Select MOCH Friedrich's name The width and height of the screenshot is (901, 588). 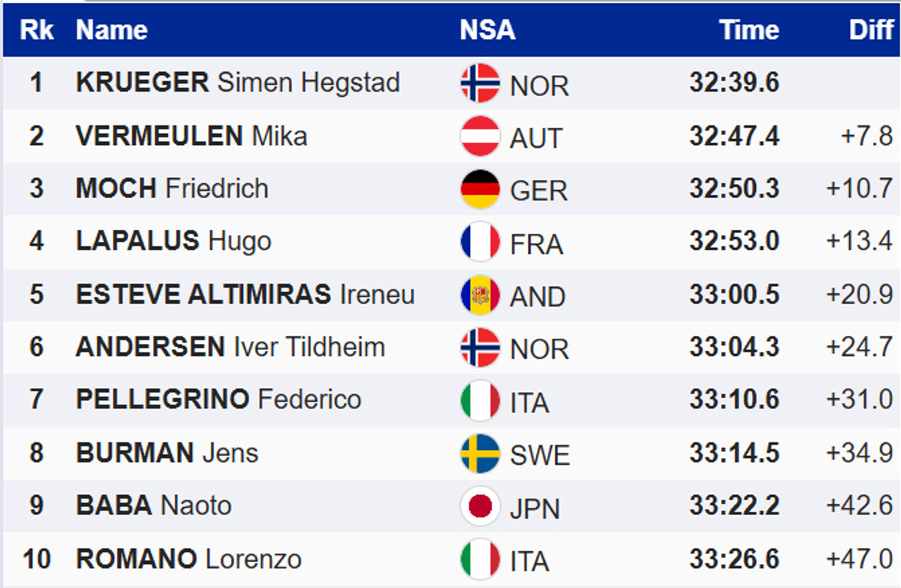[172, 188]
